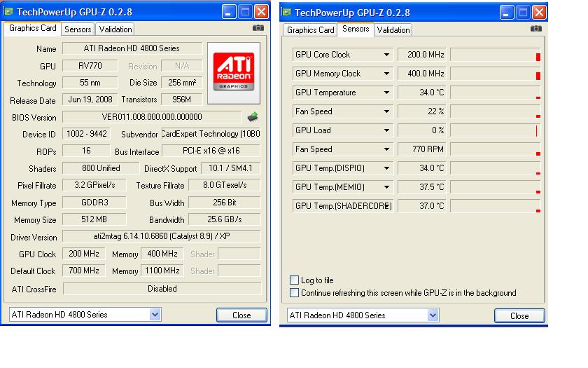Screen dimensions: 588x368
Task: Open the GPU Temp.(DISPIO) dropdown
Action: coord(386,168)
